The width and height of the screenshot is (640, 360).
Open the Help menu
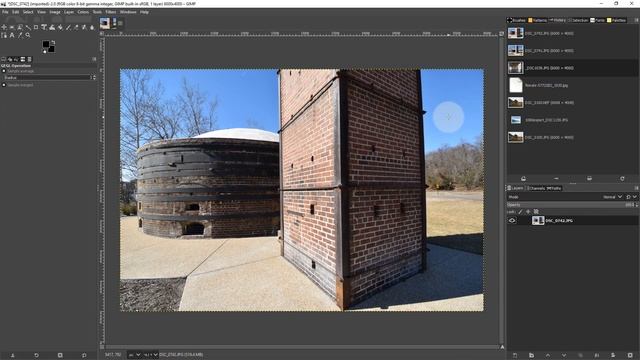pos(144,12)
